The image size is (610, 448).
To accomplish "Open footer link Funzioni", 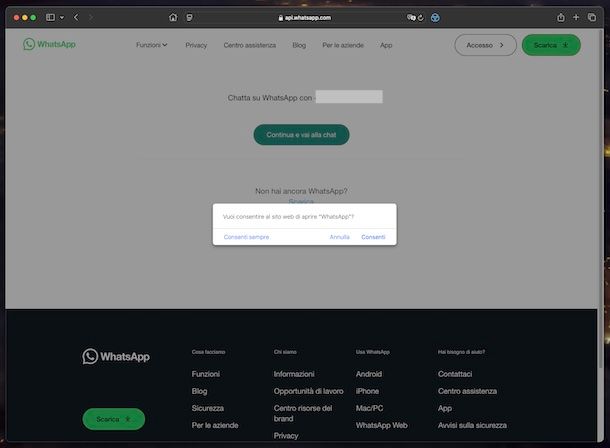I will [206, 374].
